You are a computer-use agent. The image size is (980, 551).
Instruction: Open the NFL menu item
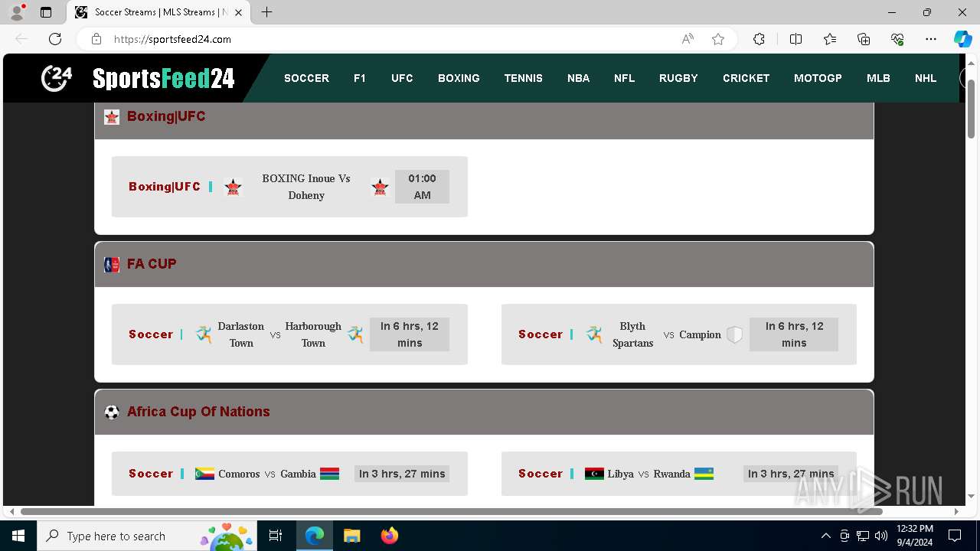point(624,78)
